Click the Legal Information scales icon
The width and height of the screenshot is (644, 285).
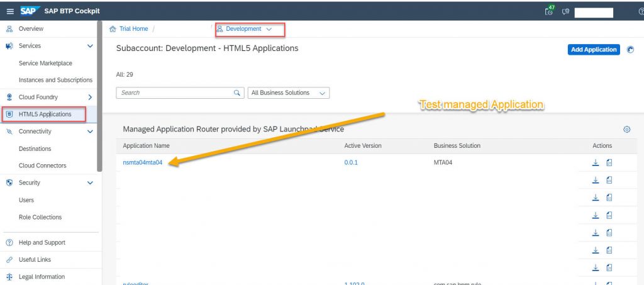(x=9, y=277)
